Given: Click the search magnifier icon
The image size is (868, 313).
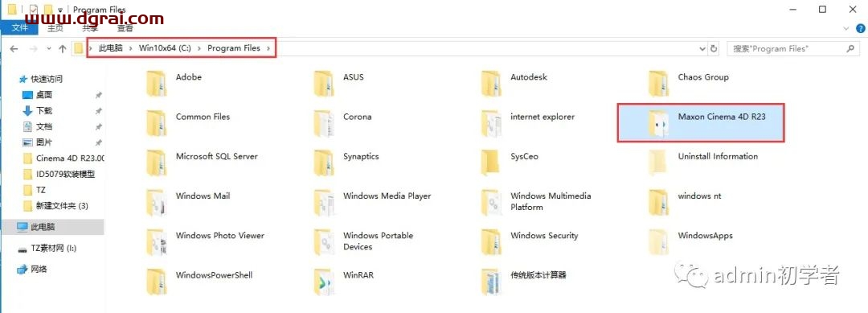Looking at the screenshot, I should pyautogui.click(x=851, y=48).
